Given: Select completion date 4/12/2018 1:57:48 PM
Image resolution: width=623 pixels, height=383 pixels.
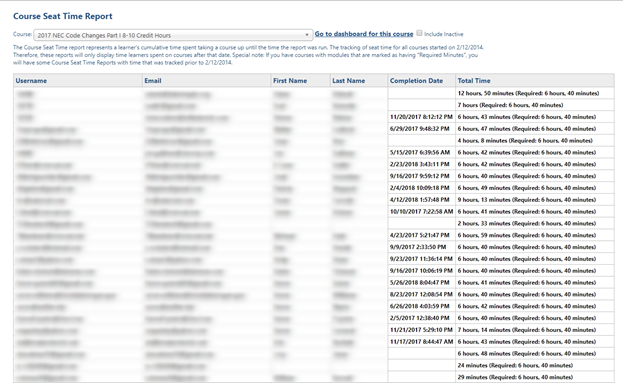Looking at the screenshot, I should 421,200.
